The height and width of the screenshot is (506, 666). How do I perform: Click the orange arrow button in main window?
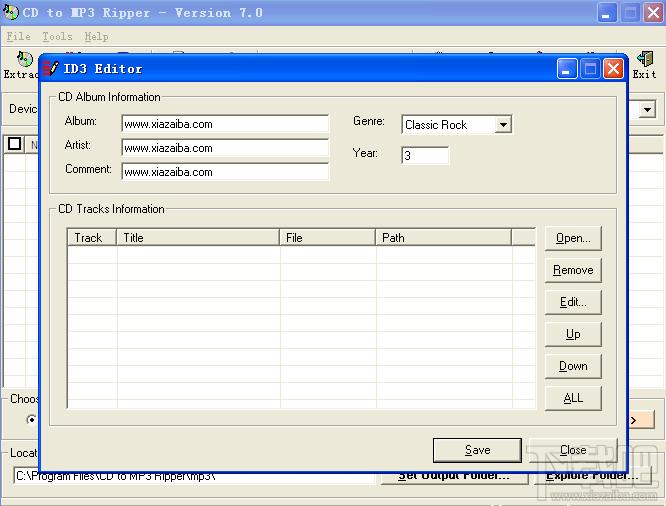click(641, 420)
